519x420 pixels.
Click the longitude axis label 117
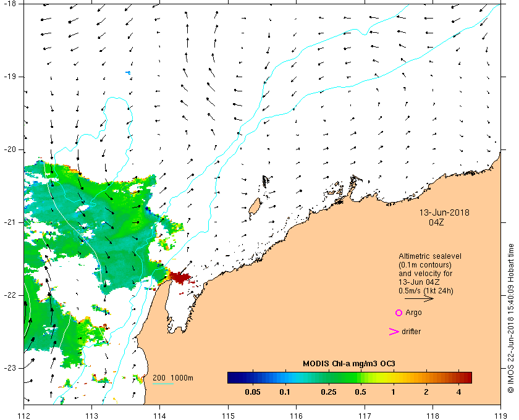[x=365, y=416]
